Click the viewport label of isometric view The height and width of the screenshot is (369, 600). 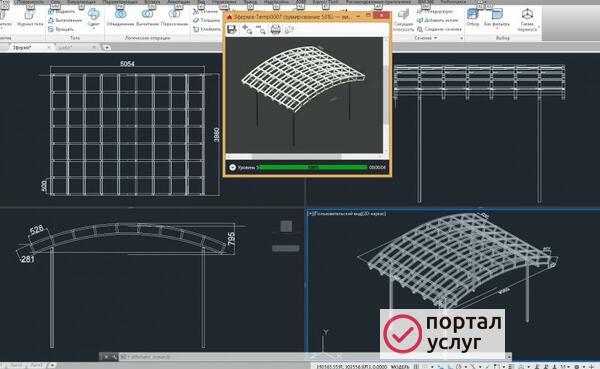347,214
